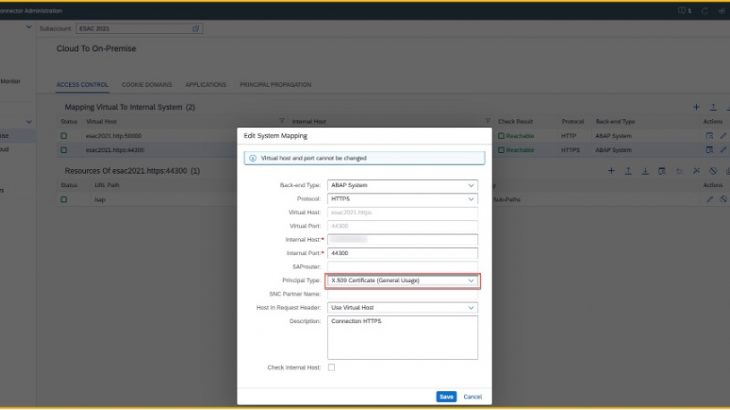Image resolution: width=730 pixels, height=410 pixels.
Task: Tick the Check Internal Host checkbox
Action: (331, 367)
